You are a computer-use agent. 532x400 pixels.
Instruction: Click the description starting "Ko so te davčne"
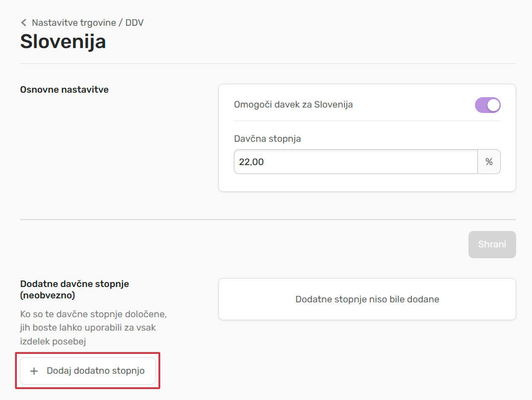click(93, 328)
